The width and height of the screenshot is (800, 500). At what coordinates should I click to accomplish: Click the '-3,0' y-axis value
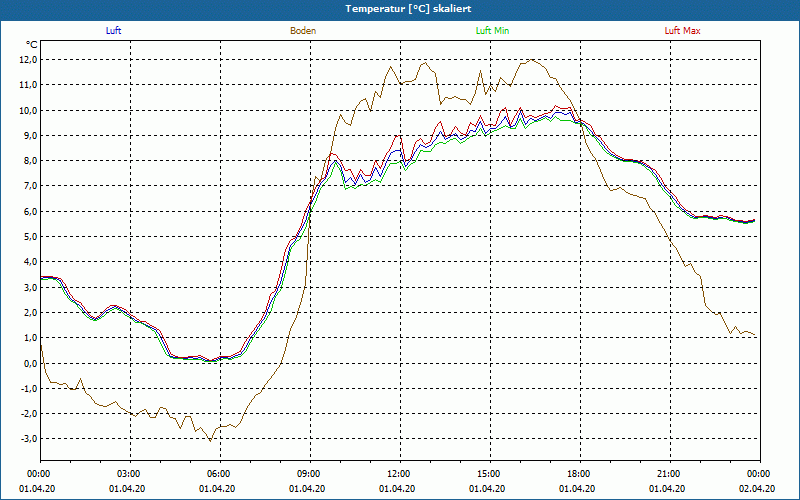[x=29, y=439]
